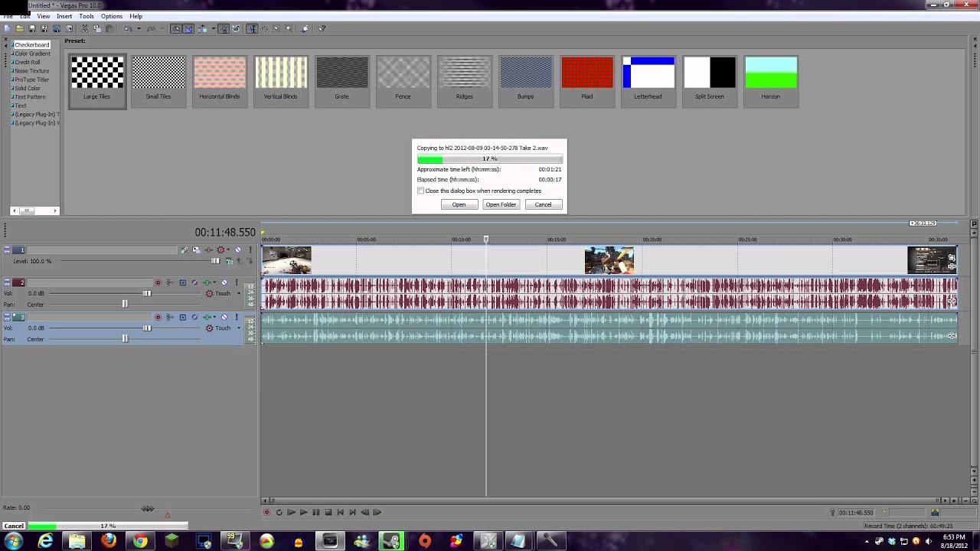The width and height of the screenshot is (980, 551).
Task: Toggle Auto Ripple toolbar button
Action: point(202,29)
